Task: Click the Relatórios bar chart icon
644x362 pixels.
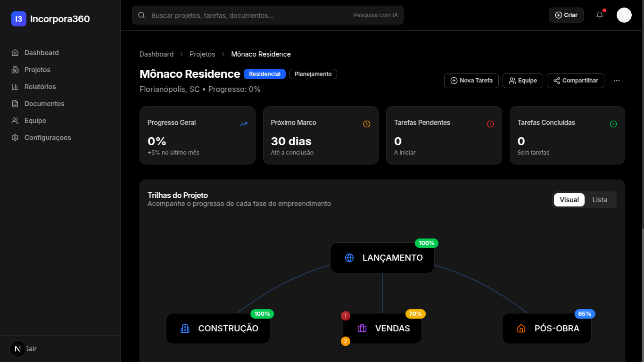Action: point(15,86)
